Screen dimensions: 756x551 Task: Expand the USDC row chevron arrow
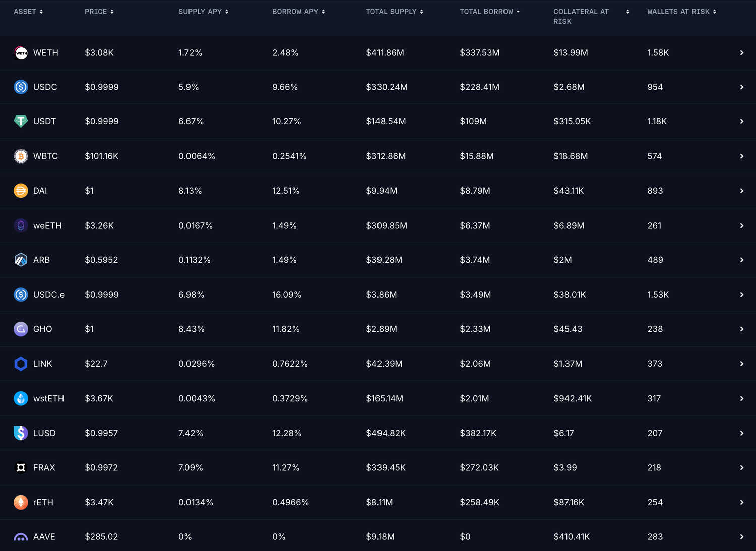(741, 87)
